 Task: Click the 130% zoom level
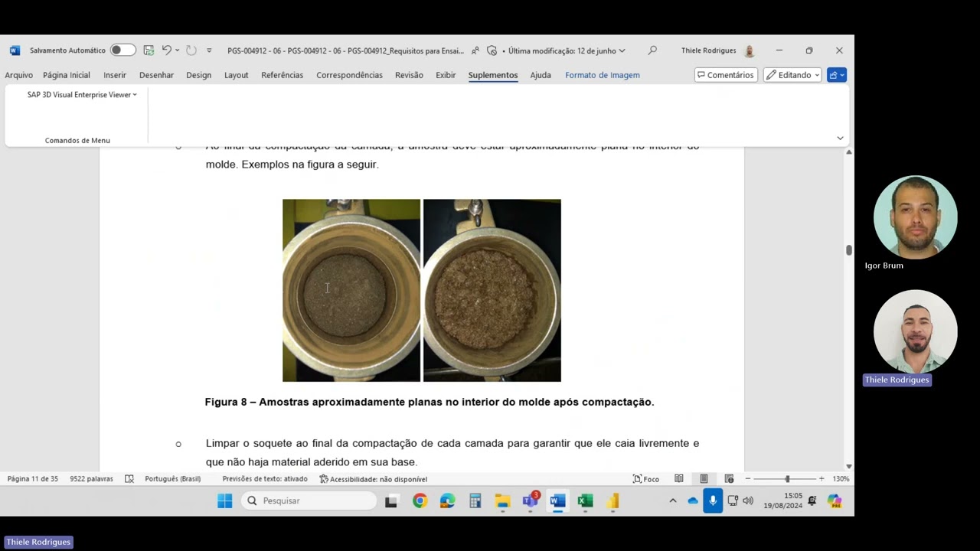point(841,479)
